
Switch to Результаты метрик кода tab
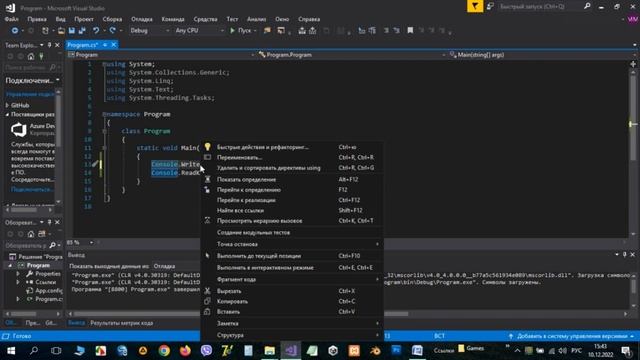tap(122, 323)
